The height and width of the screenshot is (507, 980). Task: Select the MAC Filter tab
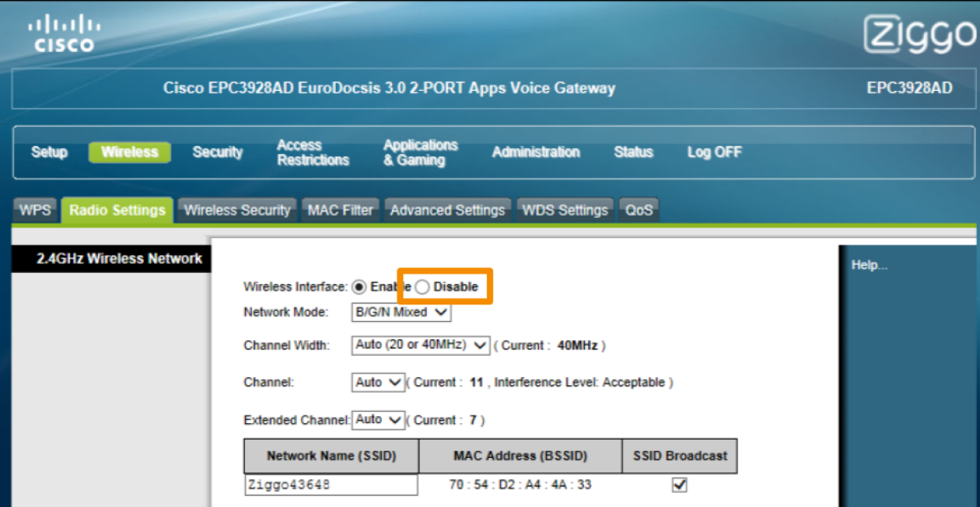tap(340, 210)
